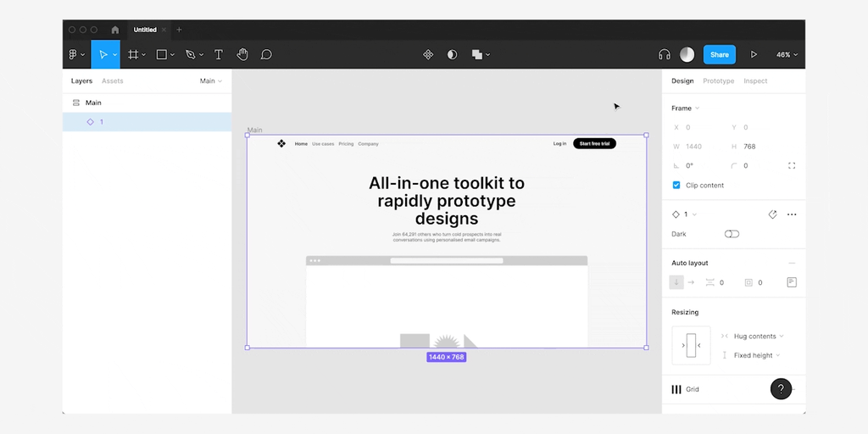Select the Move tool arrow
The height and width of the screenshot is (434, 868).
coord(103,54)
